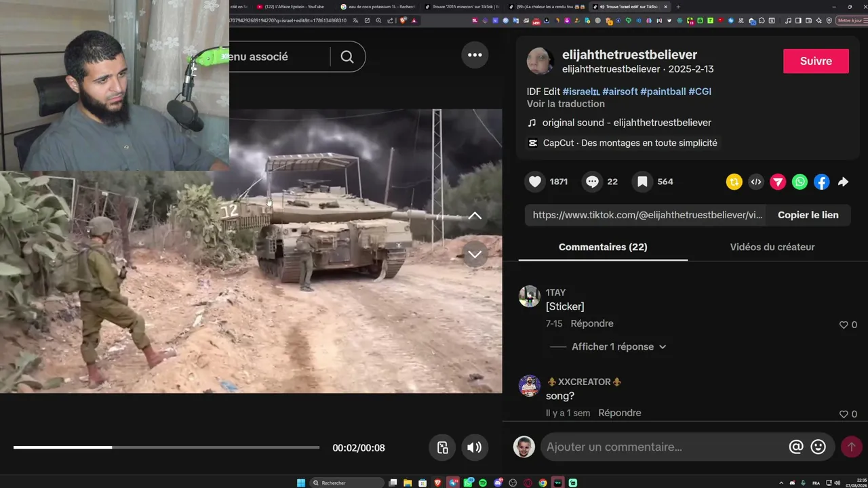Image resolution: width=868 pixels, height=488 pixels.
Task: Open more share options arrow
Action: (843, 182)
